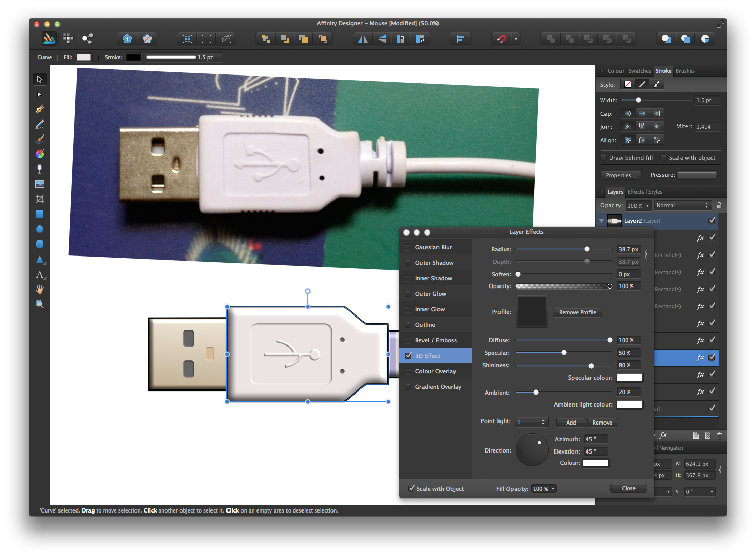Enable the Inner Glow effect checkbox
This screenshot has width=756, height=557.
coord(408,309)
